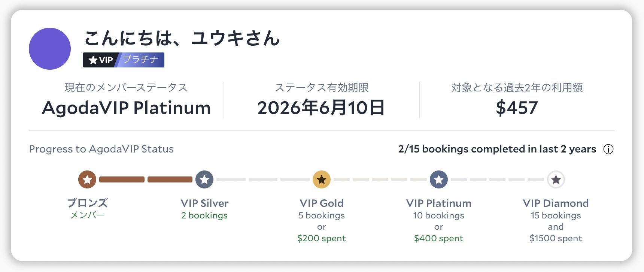
Task: Click the VIP Platinum star icon
Action: 439,179
